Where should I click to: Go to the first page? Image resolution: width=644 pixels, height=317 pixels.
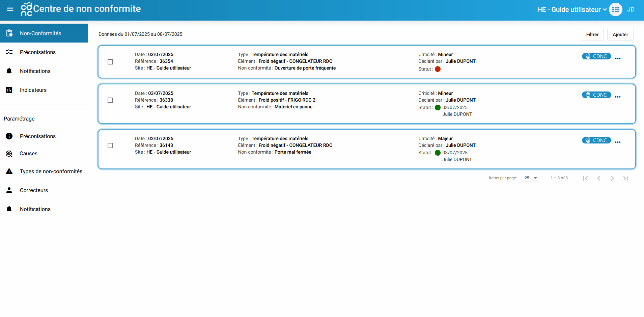tap(585, 178)
